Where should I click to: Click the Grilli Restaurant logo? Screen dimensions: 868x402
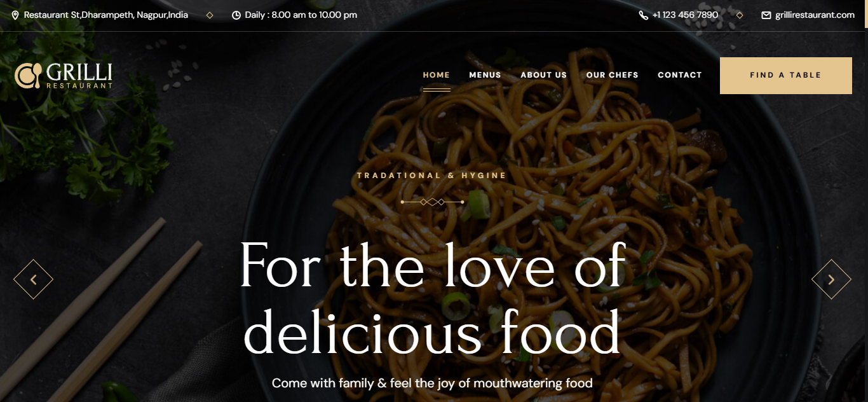[64, 75]
